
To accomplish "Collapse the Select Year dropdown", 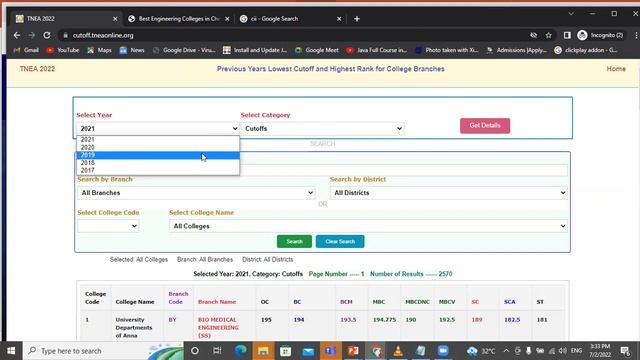I will tap(158, 129).
